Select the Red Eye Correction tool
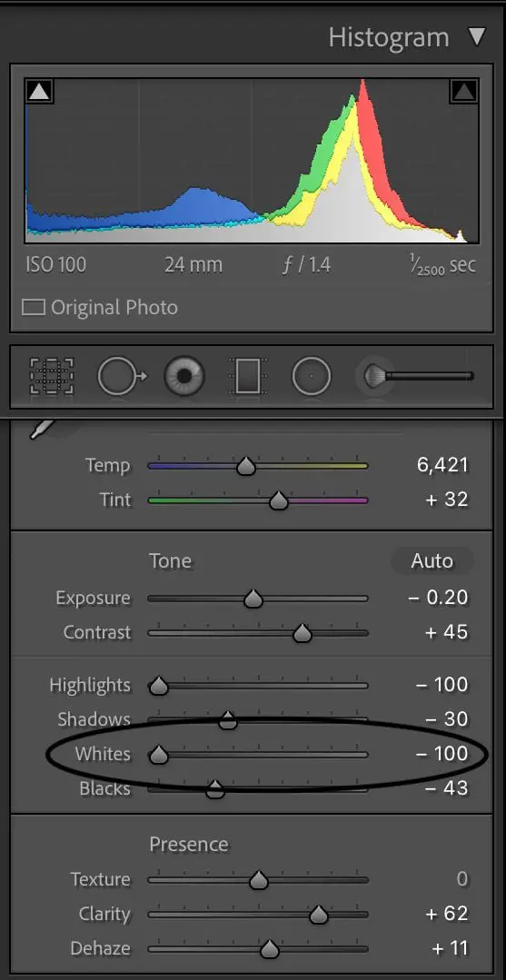506x980 pixels. 184,376
